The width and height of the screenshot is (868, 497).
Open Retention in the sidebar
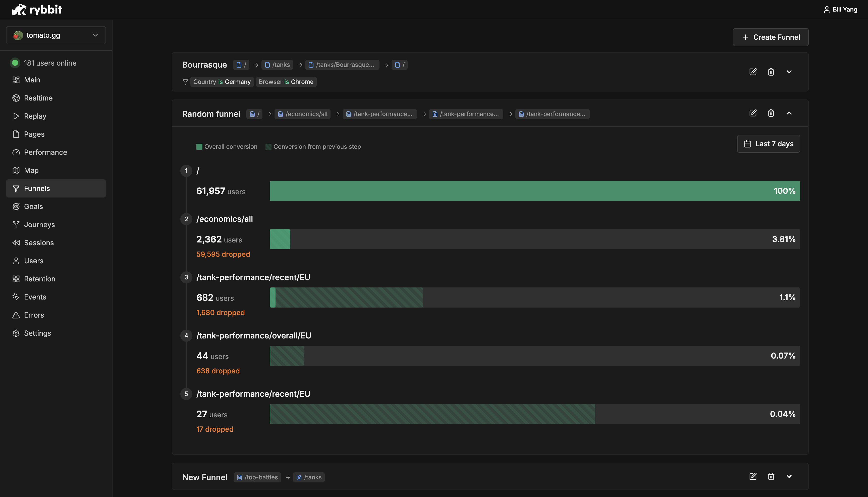point(39,279)
